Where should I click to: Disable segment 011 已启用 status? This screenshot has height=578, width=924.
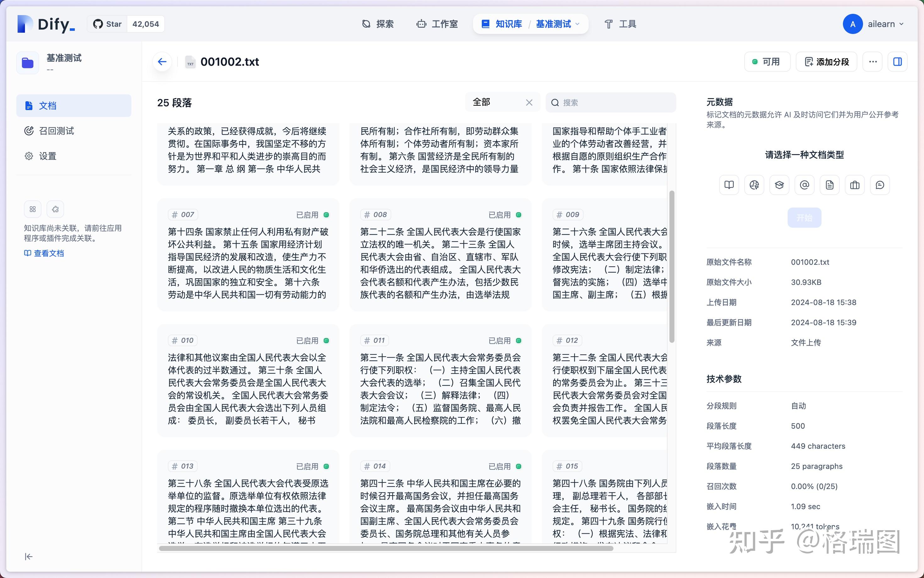519,340
